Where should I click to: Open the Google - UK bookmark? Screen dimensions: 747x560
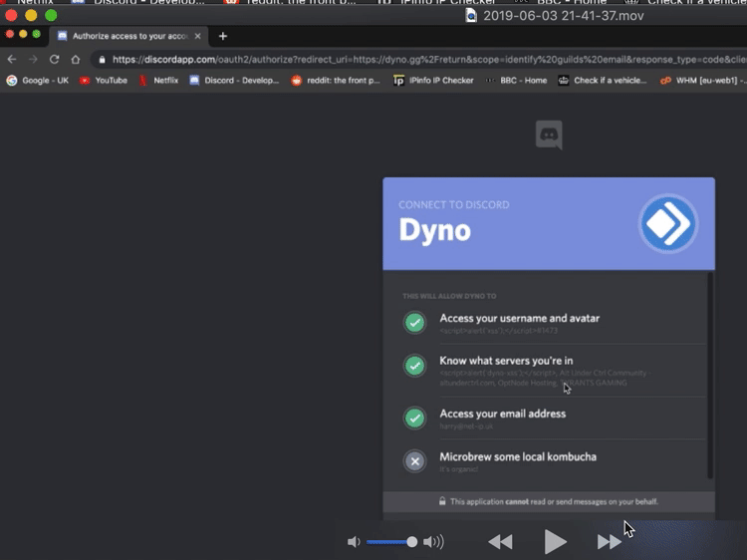[x=38, y=81]
